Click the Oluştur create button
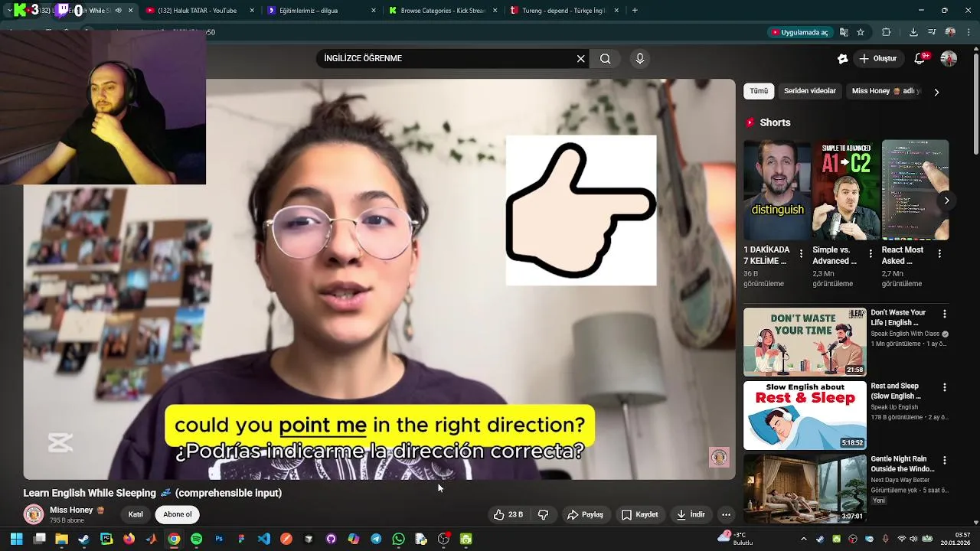The image size is (980, 551). pyautogui.click(x=877, y=59)
